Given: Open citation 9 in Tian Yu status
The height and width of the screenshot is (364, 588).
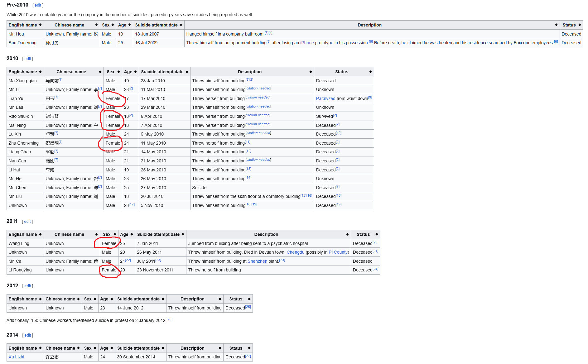Looking at the screenshot, I should (370, 98).
